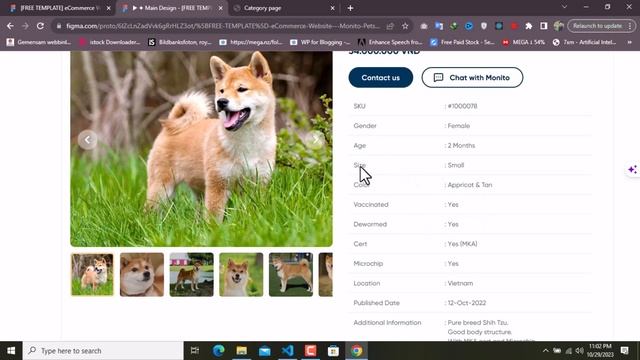The image size is (640, 360).
Task: Close the Category page tab
Action: pos(332,8)
